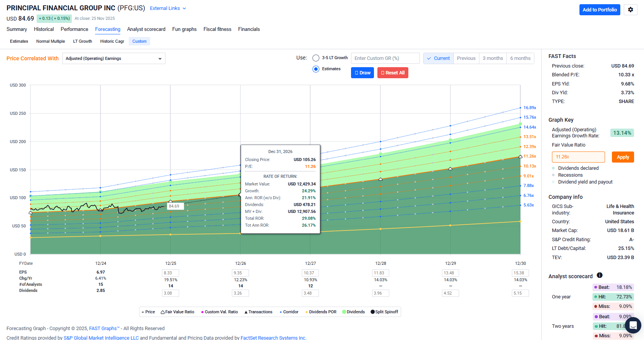This screenshot has height=340, width=644.
Task: Toggle green Dividends legend item
Action: pyautogui.click(x=353, y=312)
